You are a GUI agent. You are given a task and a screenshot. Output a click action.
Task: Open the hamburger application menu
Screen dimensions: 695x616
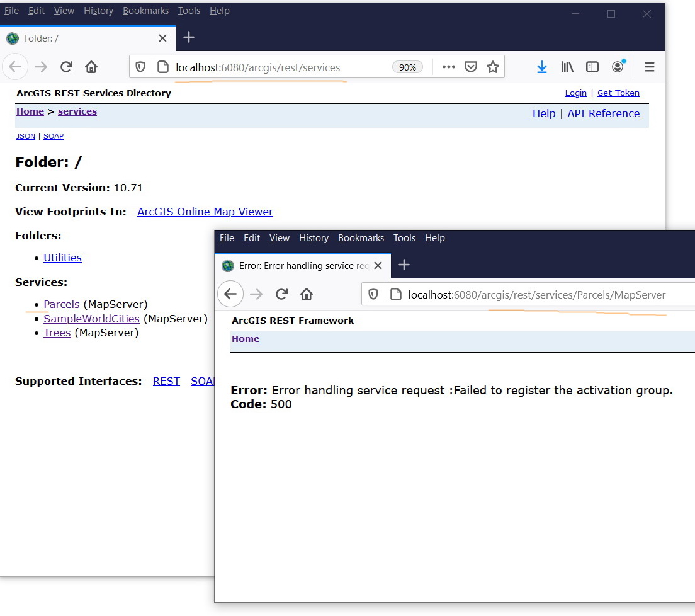click(649, 67)
